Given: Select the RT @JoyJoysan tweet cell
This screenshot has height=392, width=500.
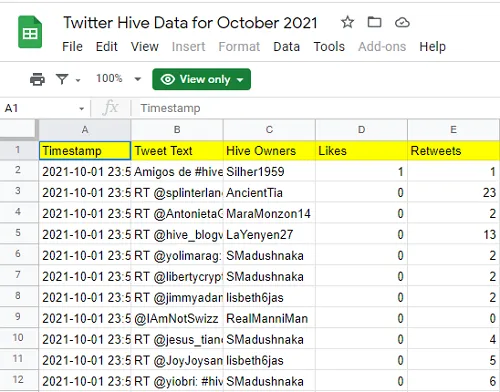Looking at the screenshot, I should point(177,361).
